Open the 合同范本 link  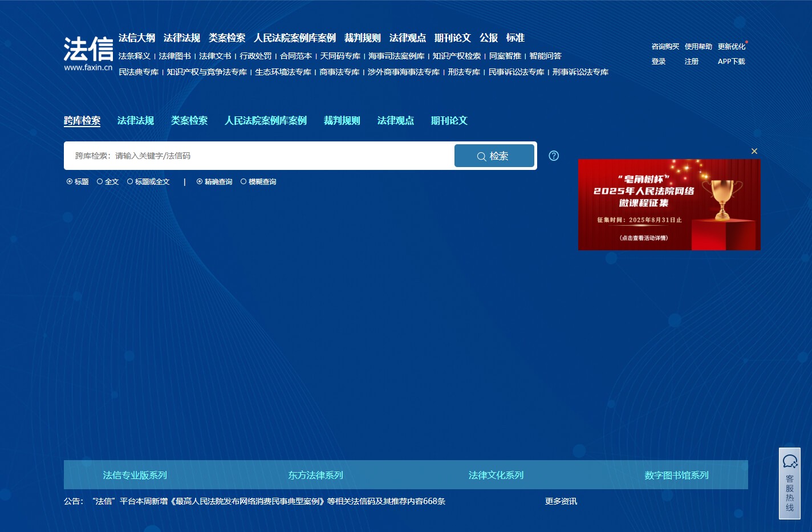coord(296,56)
